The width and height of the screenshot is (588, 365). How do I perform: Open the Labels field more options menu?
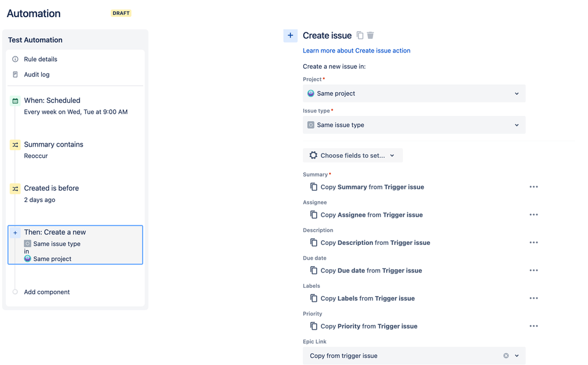[x=534, y=298]
